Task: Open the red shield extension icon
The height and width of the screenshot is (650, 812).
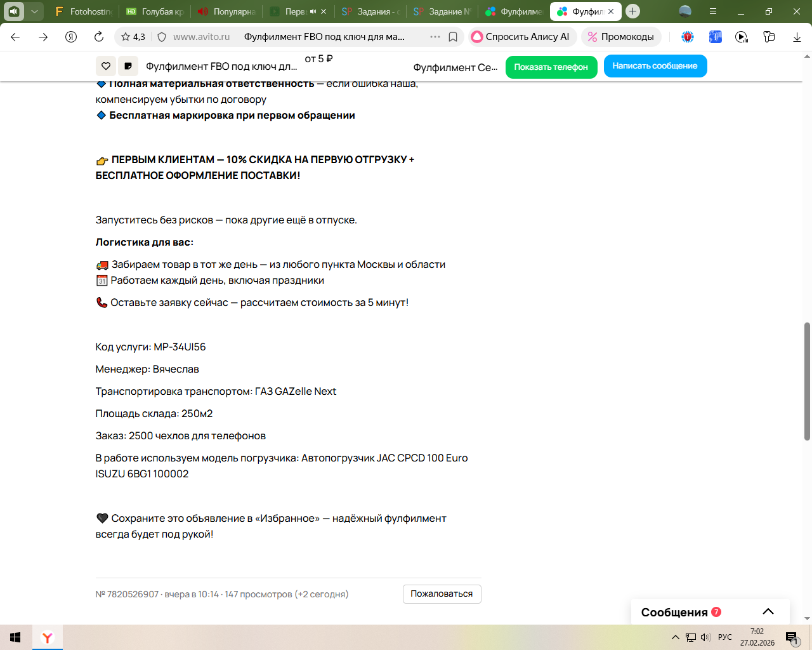Action: pyautogui.click(x=688, y=37)
